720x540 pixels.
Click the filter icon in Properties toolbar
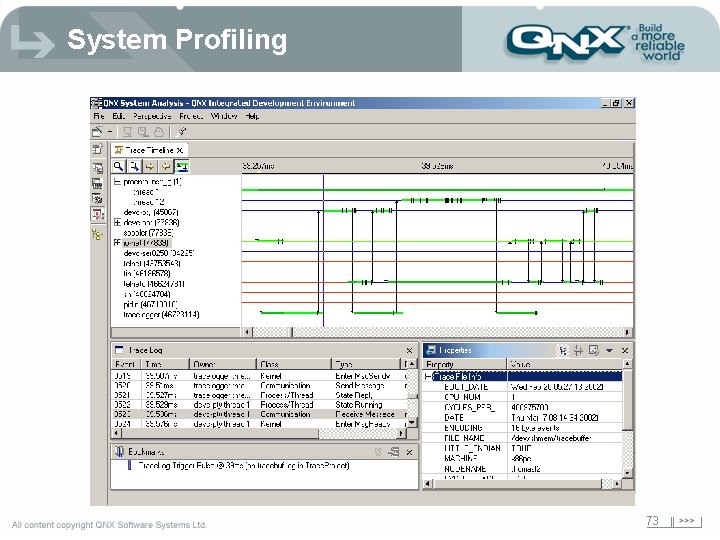[578, 350]
